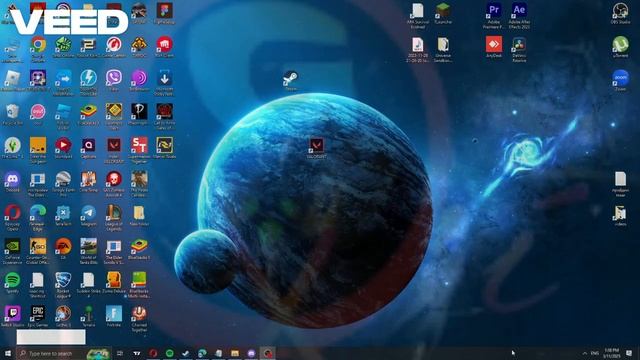640x360 pixels.
Task: Open the Universe Sandbox shortcut
Action: [443, 44]
